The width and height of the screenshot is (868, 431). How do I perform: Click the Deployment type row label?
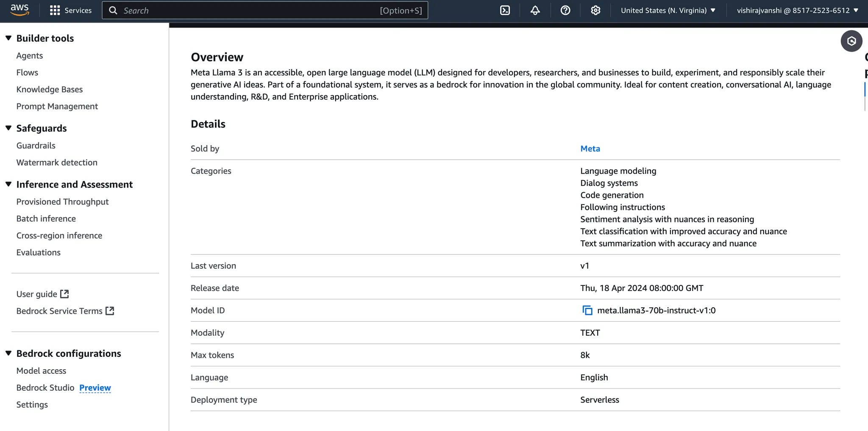[x=224, y=400]
